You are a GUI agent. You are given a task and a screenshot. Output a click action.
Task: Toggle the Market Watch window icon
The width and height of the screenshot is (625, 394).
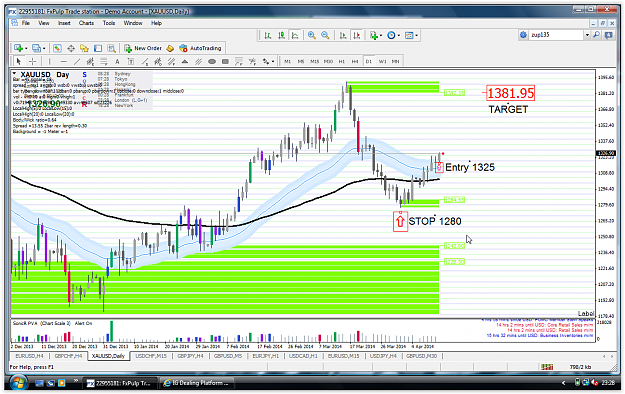(57, 48)
